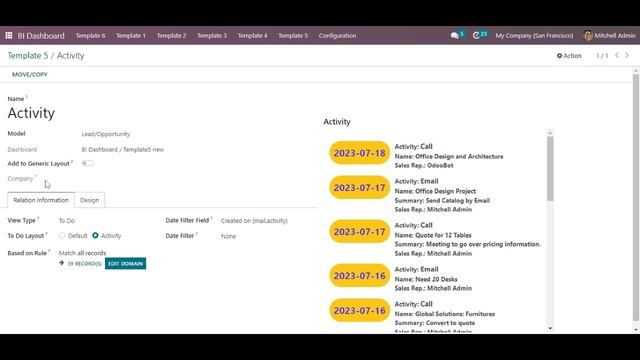
Task: Click the MOVE/COPY button
Action: click(30, 74)
